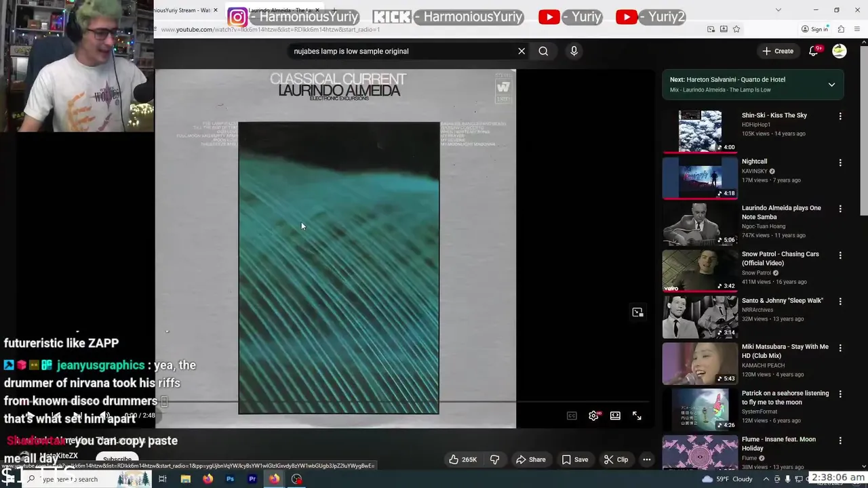
Task: Open options for Nightcall video
Action: click(x=840, y=163)
